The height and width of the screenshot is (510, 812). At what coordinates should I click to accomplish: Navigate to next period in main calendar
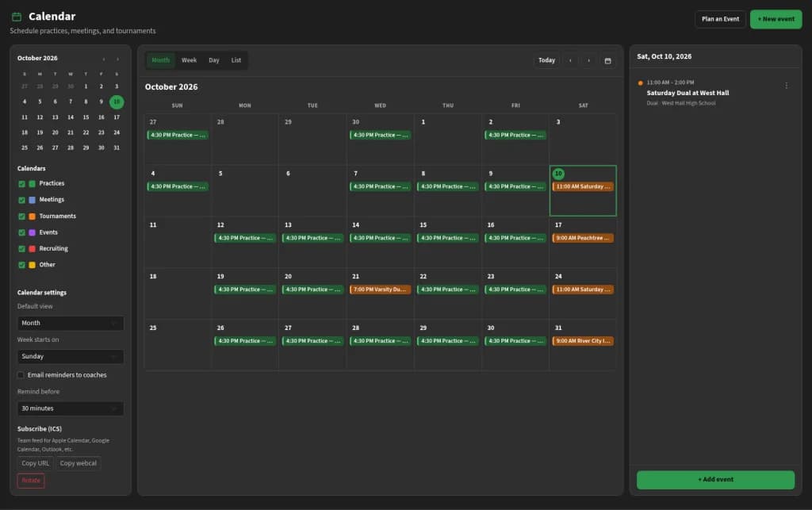point(589,60)
